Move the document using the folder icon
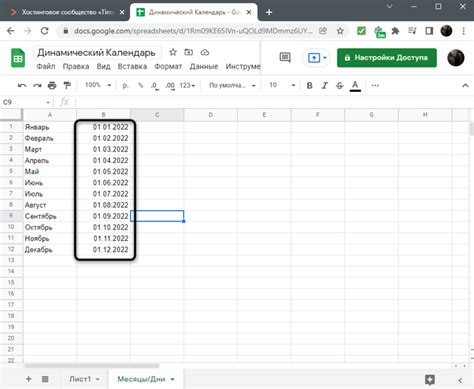Screen dimensions: 474x389 tap(189, 52)
